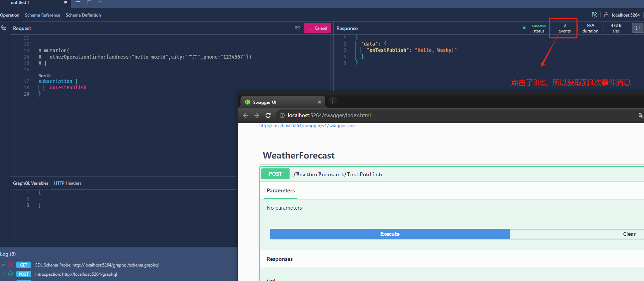Screen dimensions: 644x281
Task: Click the Responses heading in Swagger
Action: click(280, 259)
